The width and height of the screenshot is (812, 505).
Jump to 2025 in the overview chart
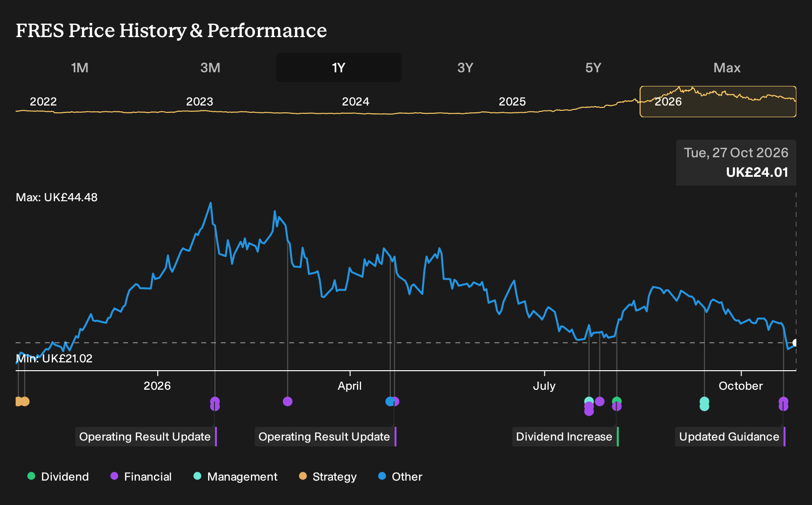pyautogui.click(x=513, y=102)
